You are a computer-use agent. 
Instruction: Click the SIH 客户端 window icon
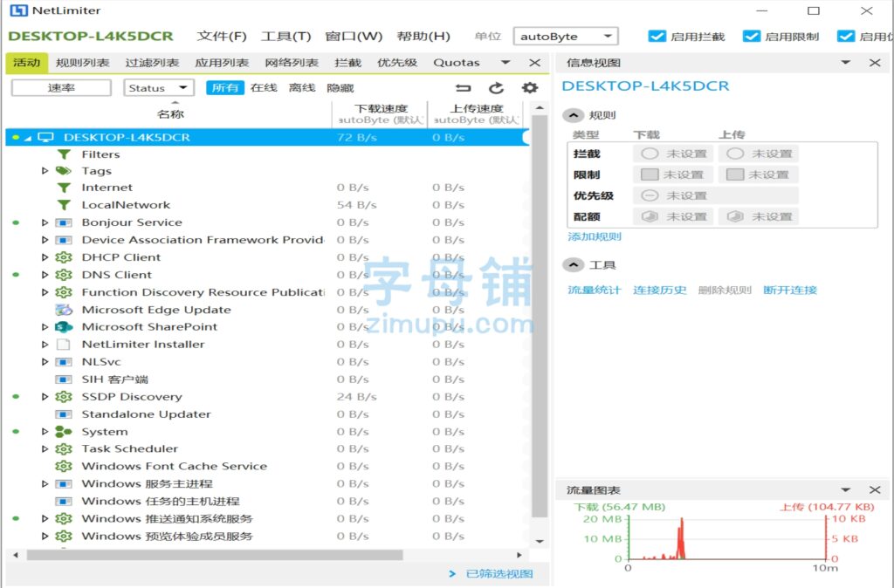pos(63,379)
